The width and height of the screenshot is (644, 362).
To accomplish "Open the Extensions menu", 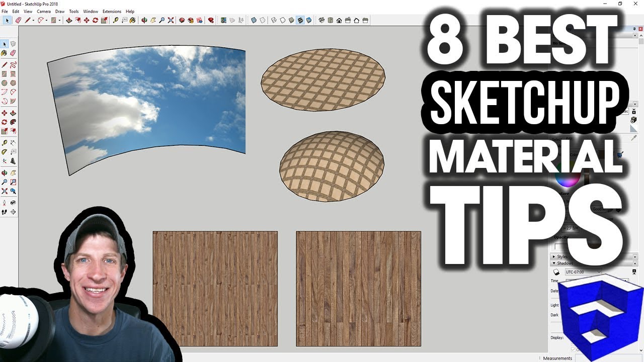I will click(112, 11).
